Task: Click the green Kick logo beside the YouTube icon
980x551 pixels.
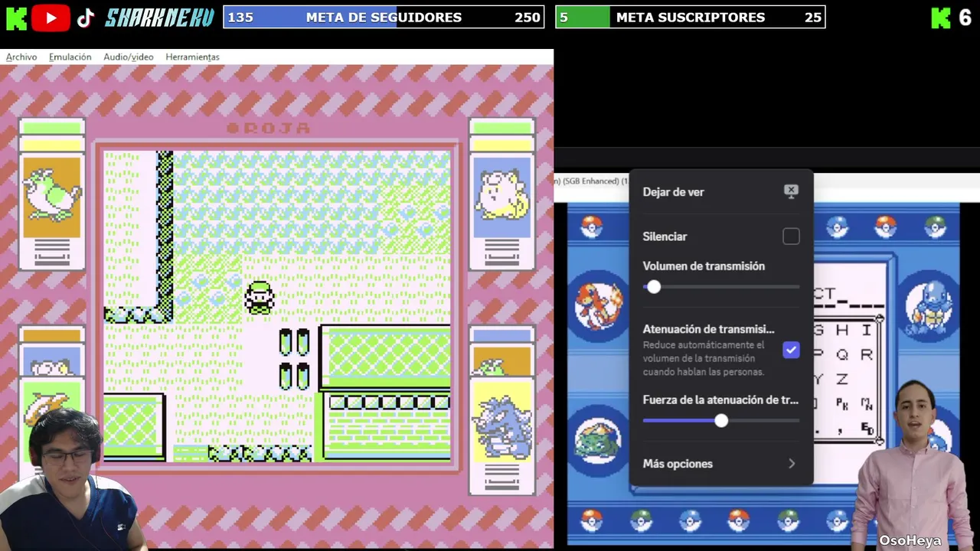Action: pos(16,18)
